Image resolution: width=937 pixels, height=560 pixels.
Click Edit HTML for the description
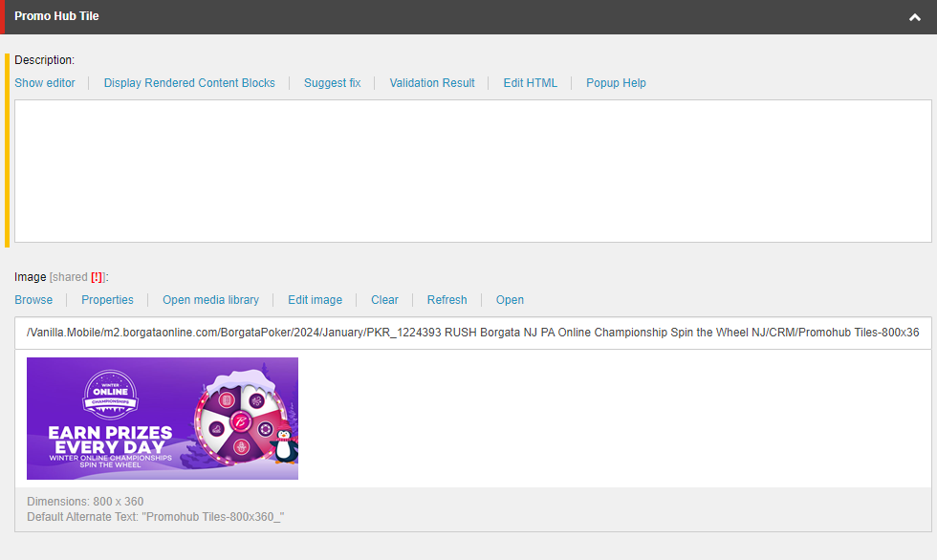point(530,83)
